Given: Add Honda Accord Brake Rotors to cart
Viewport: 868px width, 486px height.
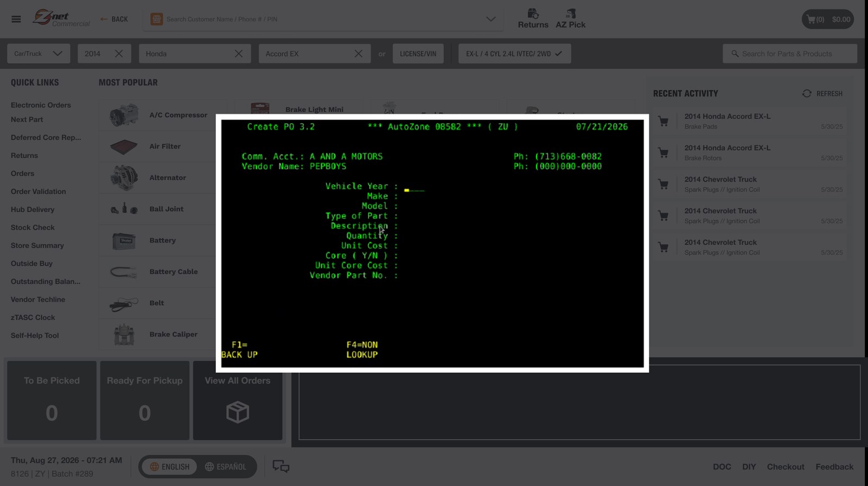Looking at the screenshot, I should pos(663,153).
